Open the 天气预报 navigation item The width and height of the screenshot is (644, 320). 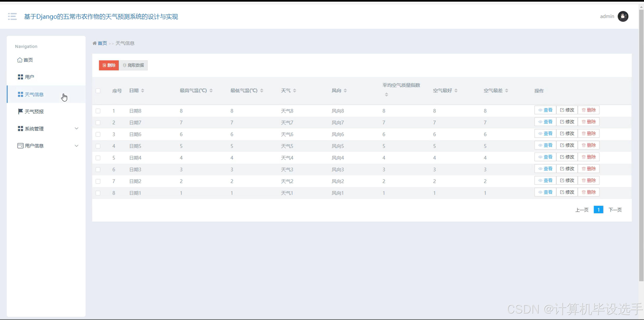(x=34, y=112)
